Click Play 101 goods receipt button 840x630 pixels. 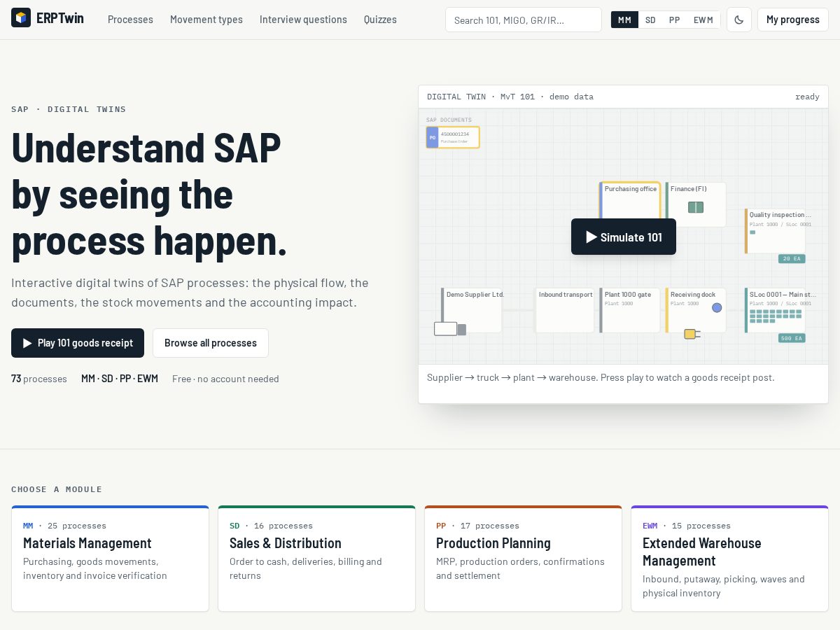[78, 343]
